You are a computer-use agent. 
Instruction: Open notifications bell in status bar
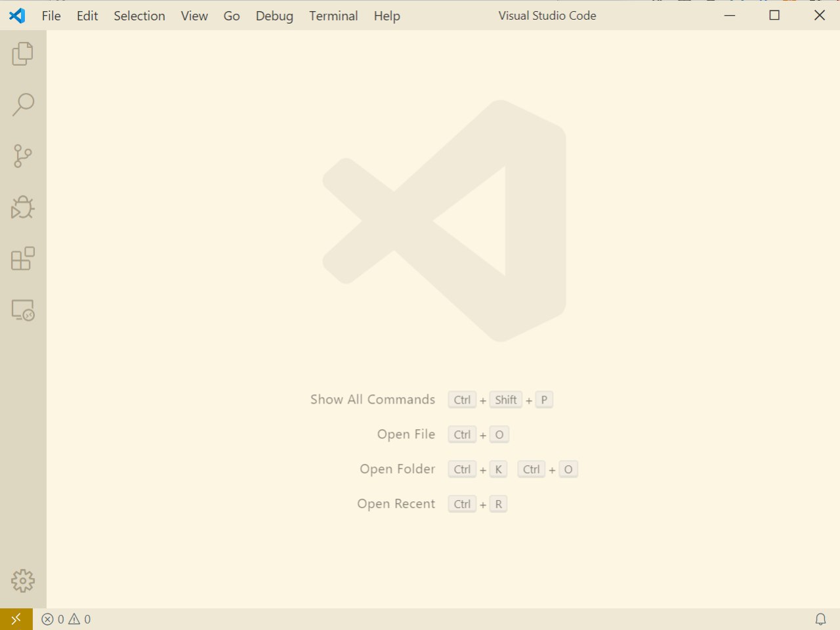click(x=820, y=619)
